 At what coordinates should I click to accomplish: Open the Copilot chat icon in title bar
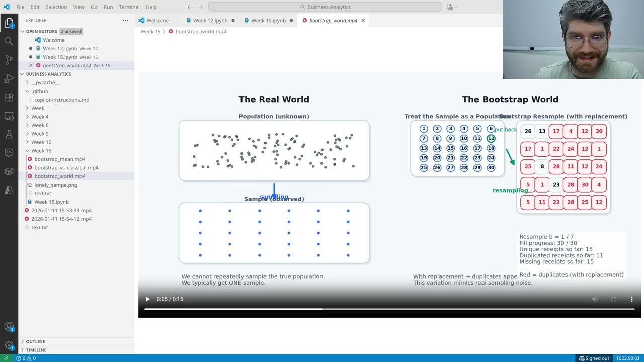tap(449, 7)
